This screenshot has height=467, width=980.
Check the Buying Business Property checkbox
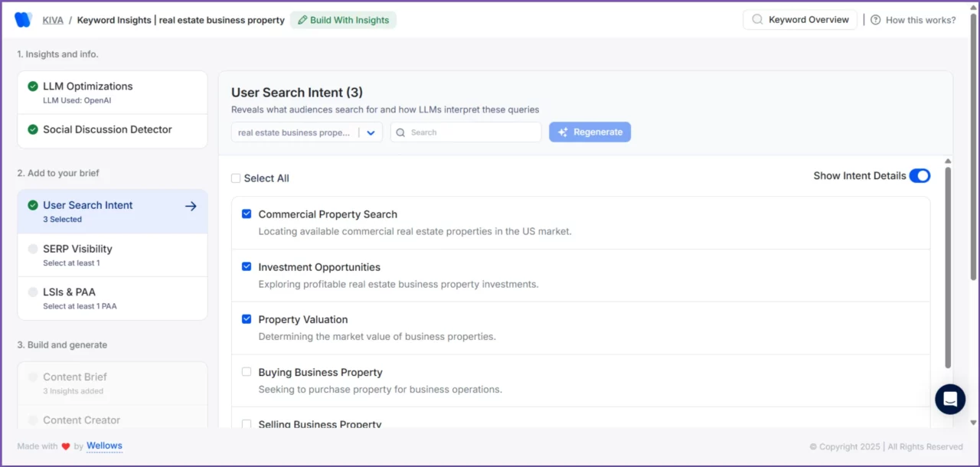pos(247,372)
